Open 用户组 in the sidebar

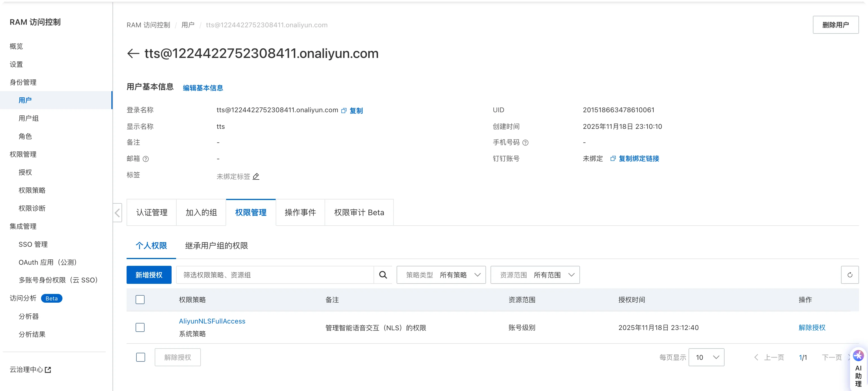(x=29, y=118)
